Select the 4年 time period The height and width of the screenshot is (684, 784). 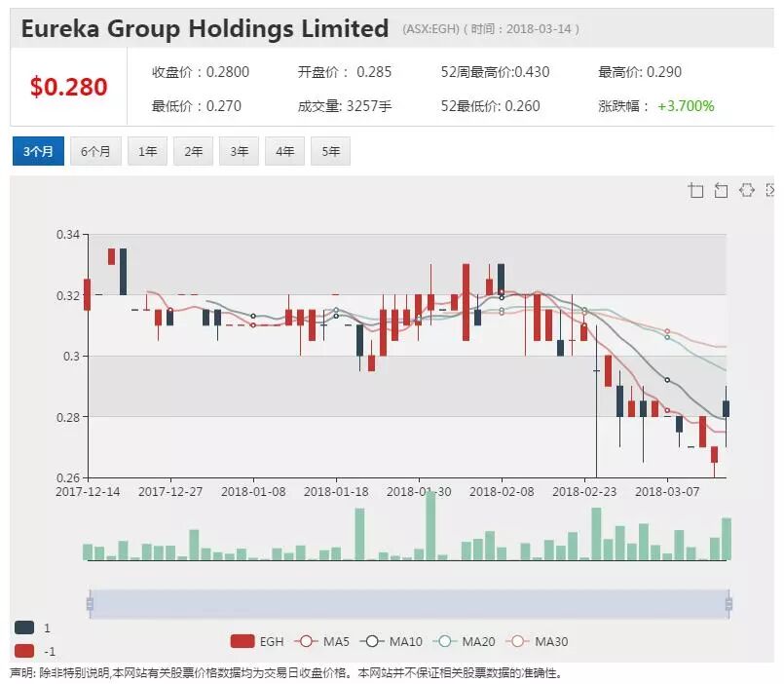[285, 151]
